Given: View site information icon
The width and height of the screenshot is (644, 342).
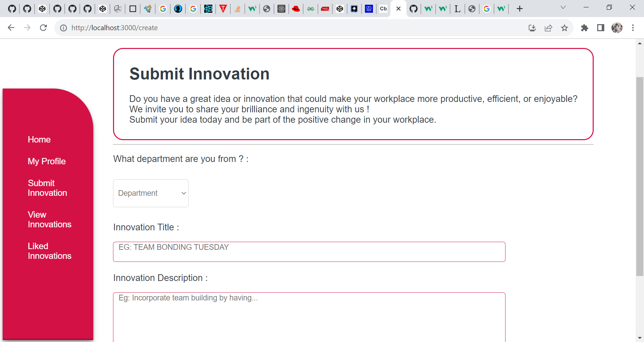Looking at the screenshot, I should pos(63,28).
